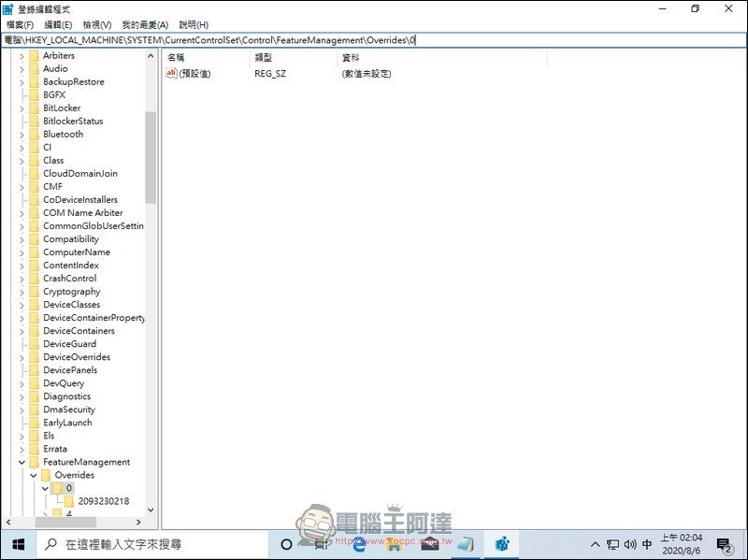Image resolution: width=748 pixels, height=560 pixels.
Task: Open Microsoft Edge from the taskbar
Action: click(x=358, y=543)
